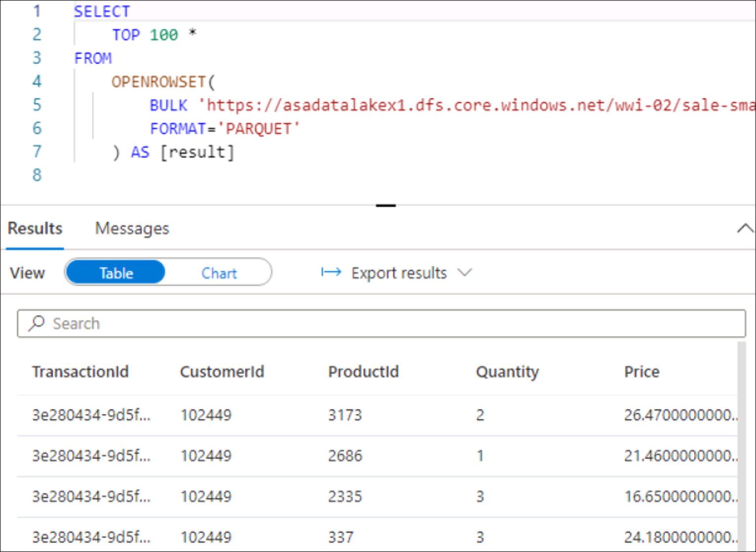Switch to Chart view

(x=219, y=273)
